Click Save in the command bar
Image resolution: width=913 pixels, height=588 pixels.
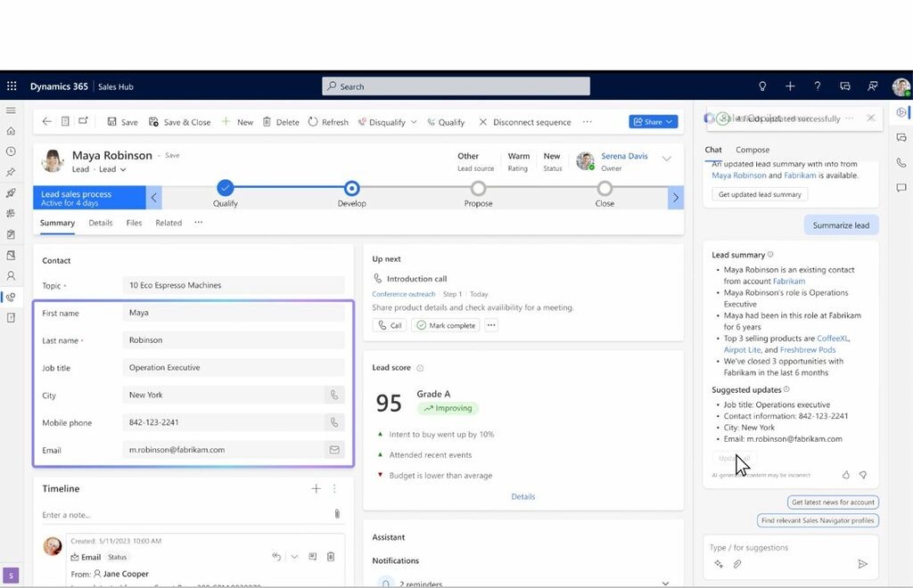point(122,121)
